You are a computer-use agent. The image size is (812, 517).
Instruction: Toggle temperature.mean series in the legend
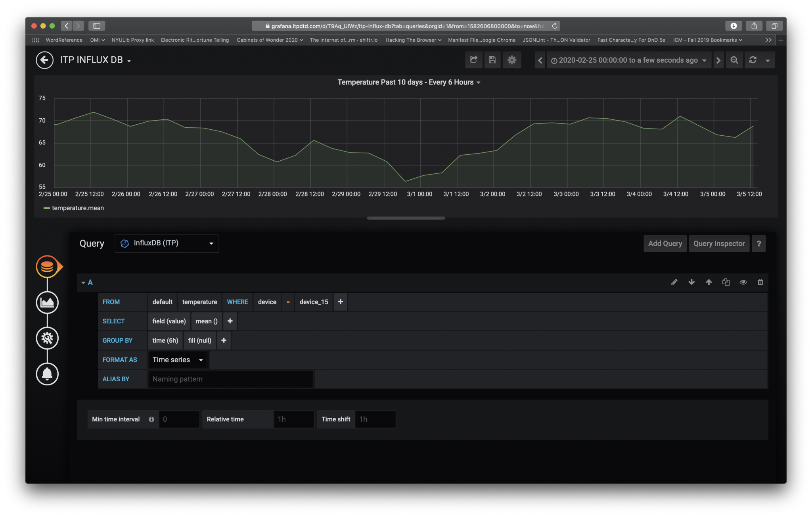click(x=78, y=208)
